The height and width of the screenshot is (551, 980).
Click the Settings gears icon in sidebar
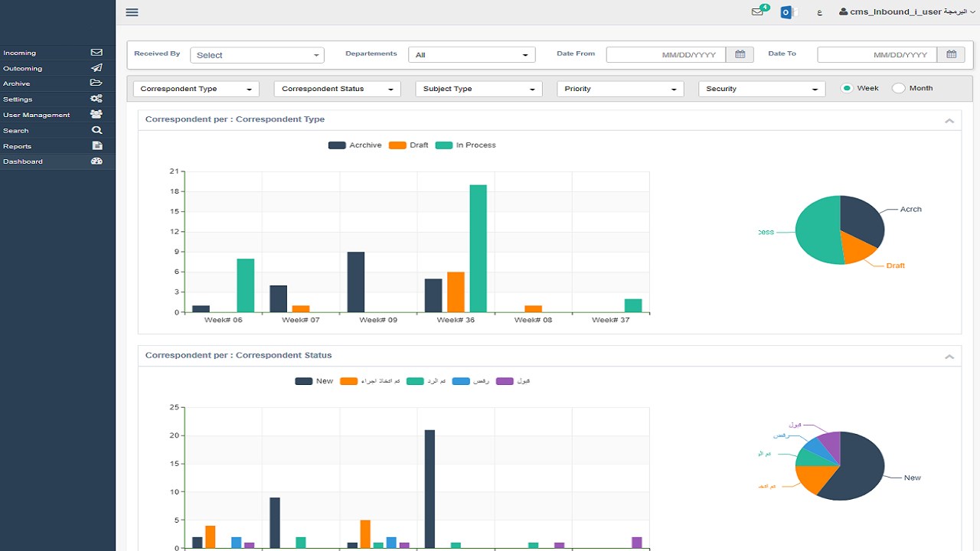pos(96,99)
